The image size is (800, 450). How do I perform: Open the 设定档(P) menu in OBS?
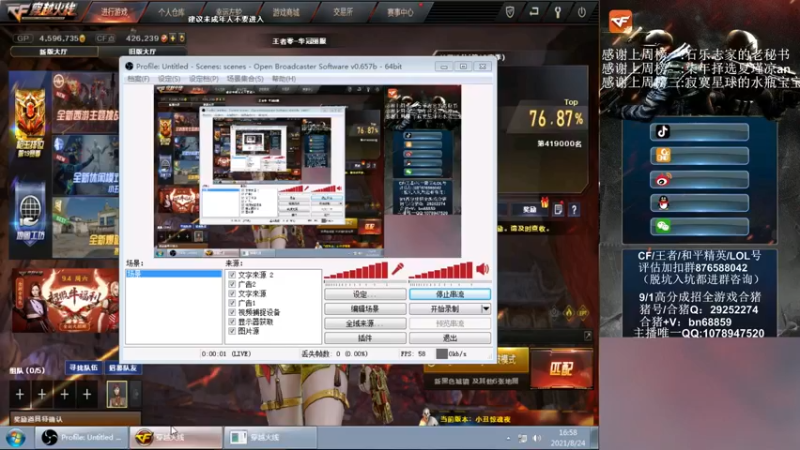coord(204,79)
